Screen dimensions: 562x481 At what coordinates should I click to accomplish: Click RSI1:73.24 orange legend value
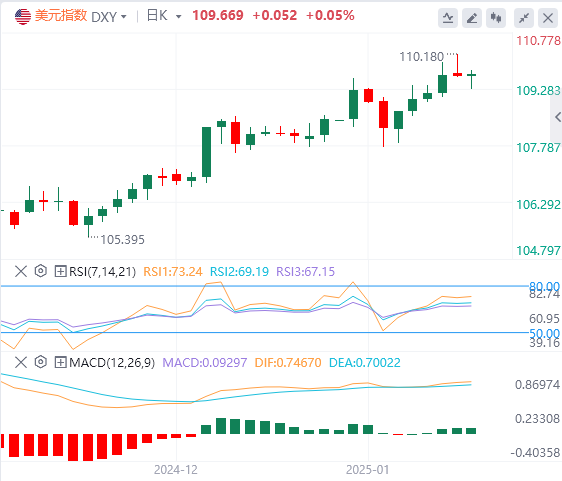coord(173,272)
